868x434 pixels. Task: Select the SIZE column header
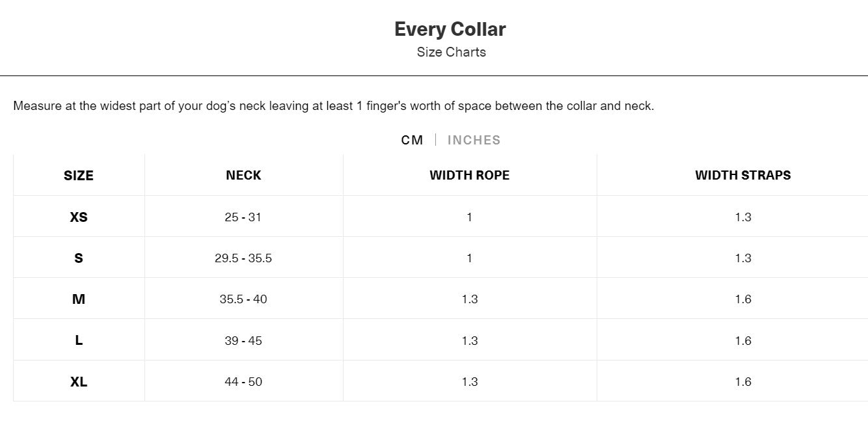pos(78,175)
